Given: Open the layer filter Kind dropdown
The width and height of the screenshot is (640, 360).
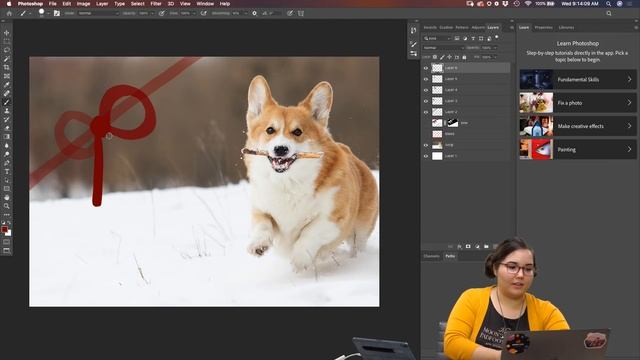Looking at the screenshot, I should point(437,38).
